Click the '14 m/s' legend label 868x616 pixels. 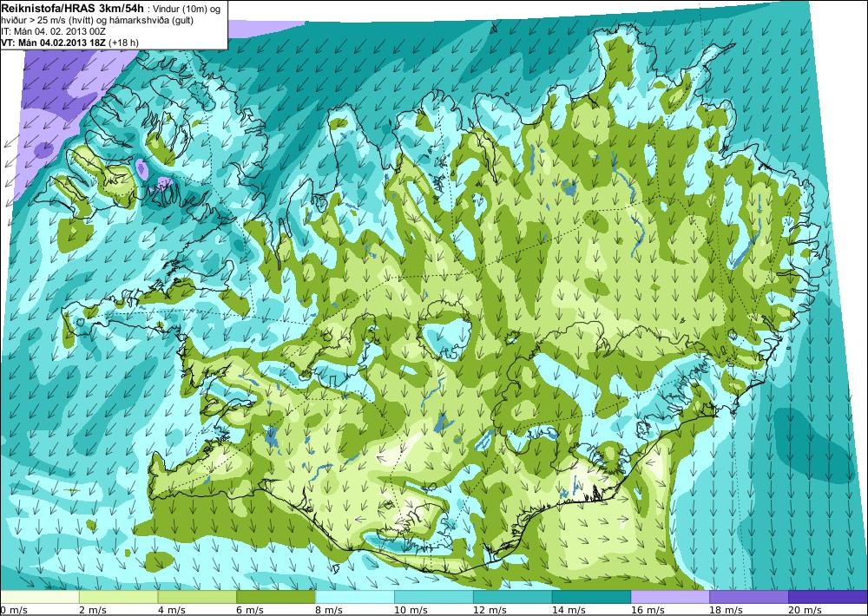pyautogui.click(x=569, y=610)
